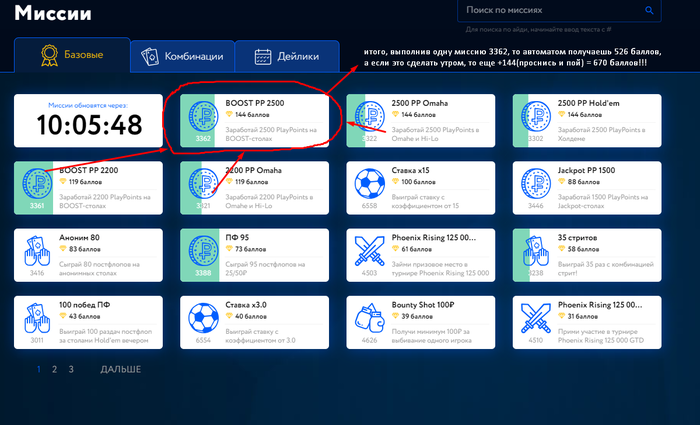Switch to the Базовые tab

tap(72, 55)
